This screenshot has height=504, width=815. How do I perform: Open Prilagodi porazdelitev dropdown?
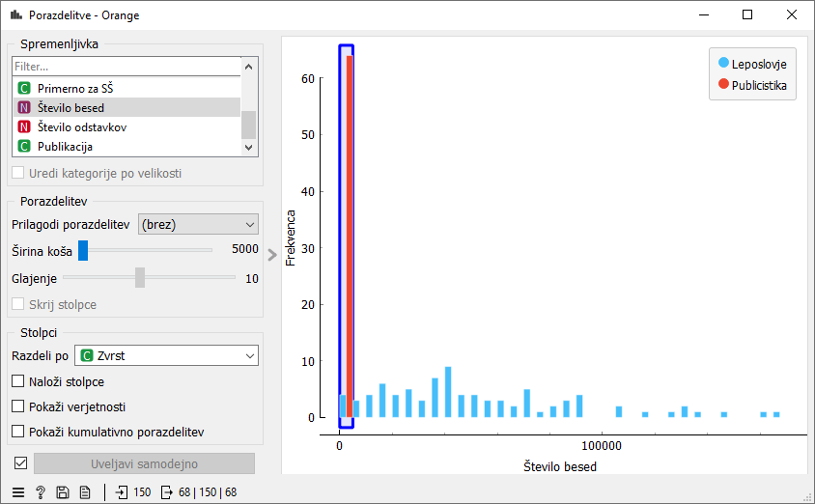point(198,224)
